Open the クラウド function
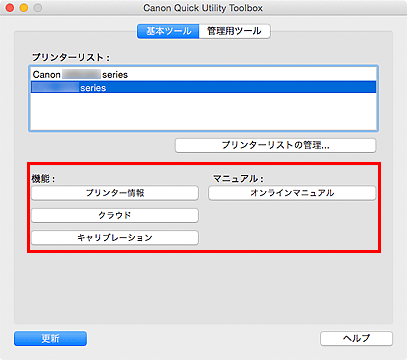Screen dimensions: 407x360 coord(115,215)
